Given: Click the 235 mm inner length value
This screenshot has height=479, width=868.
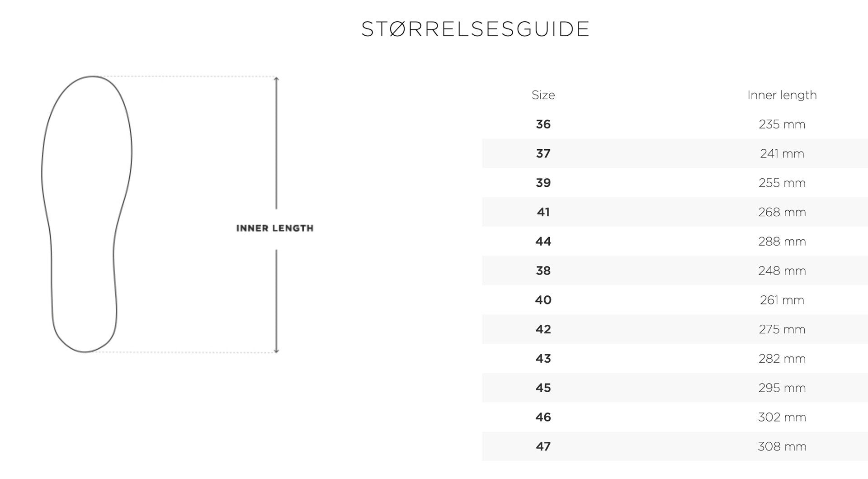Looking at the screenshot, I should tap(782, 124).
